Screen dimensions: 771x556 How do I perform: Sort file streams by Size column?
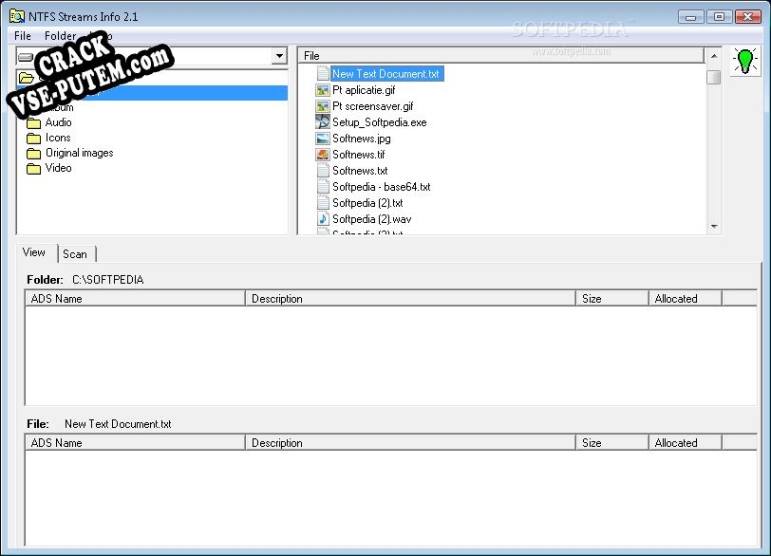pos(612,442)
